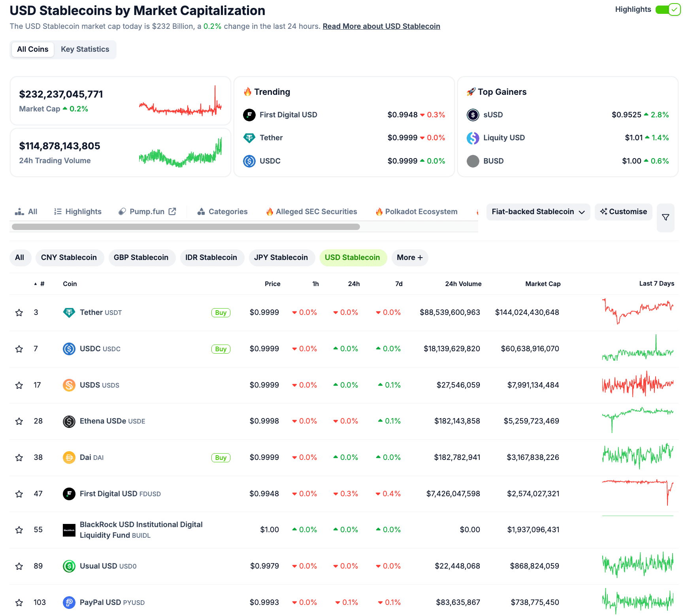Click the Pump.fun external link icon

click(x=172, y=211)
